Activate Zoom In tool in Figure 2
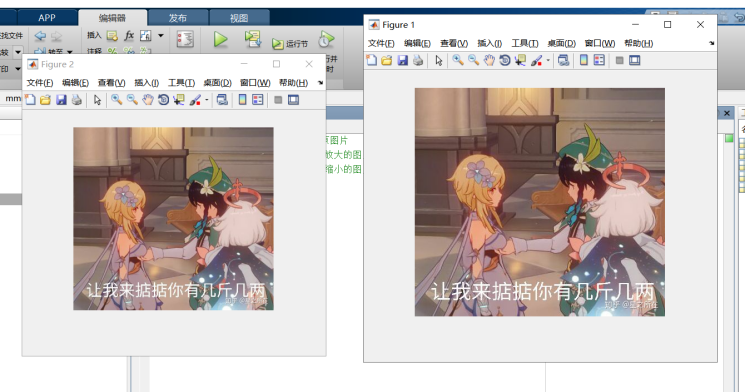The image size is (745, 392). (x=116, y=100)
